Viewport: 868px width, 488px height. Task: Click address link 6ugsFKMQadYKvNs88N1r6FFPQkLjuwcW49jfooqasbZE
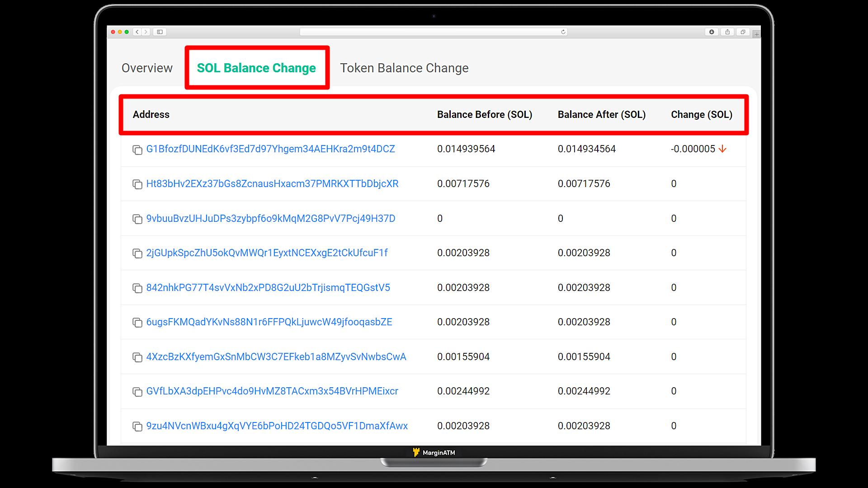[269, 322]
